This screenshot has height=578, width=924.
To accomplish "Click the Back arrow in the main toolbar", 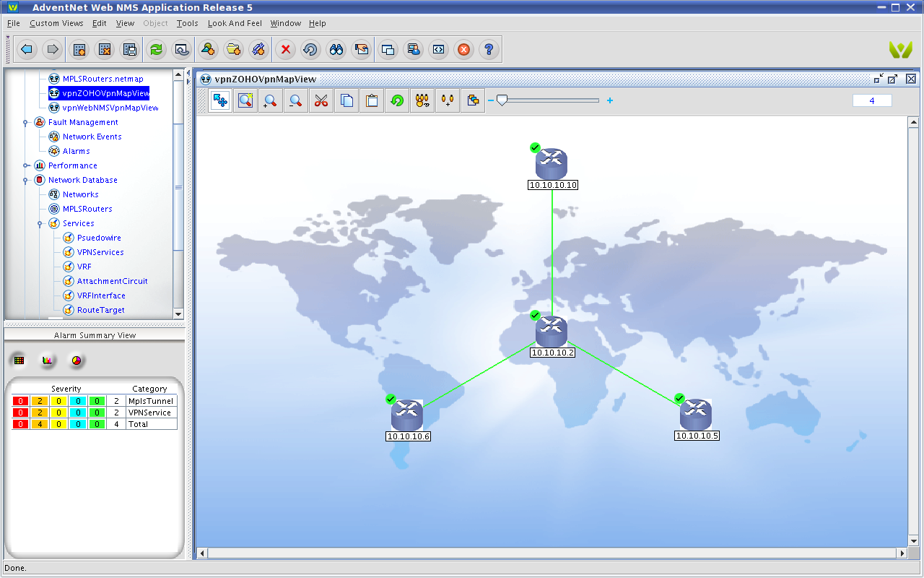I will [27, 50].
